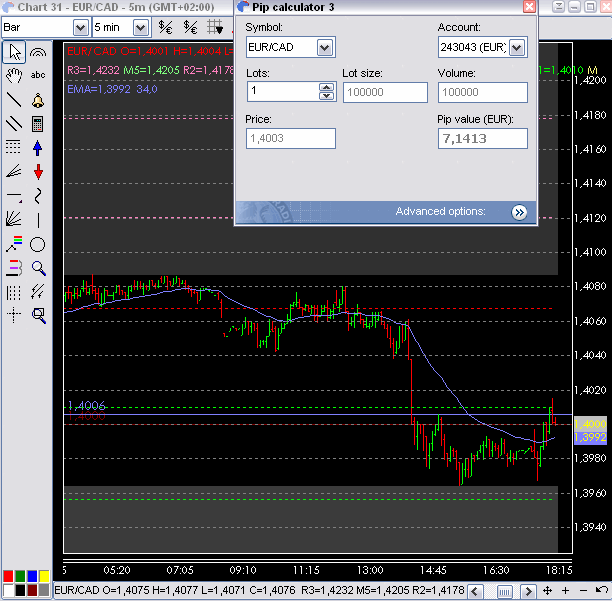The image size is (612, 601).
Task: Open the Account selection dropdown
Action: pos(517,47)
